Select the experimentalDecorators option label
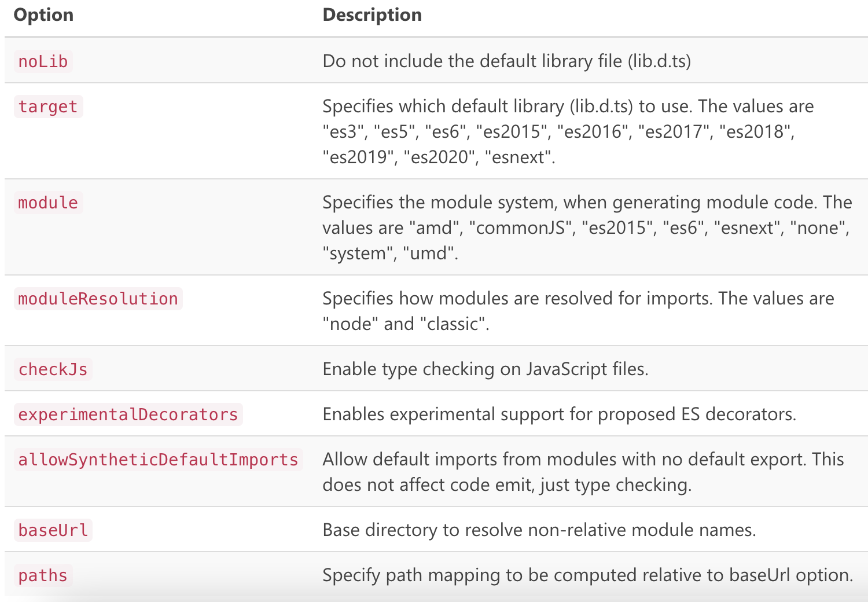Screen dimensions: 868x602 [x=128, y=414]
